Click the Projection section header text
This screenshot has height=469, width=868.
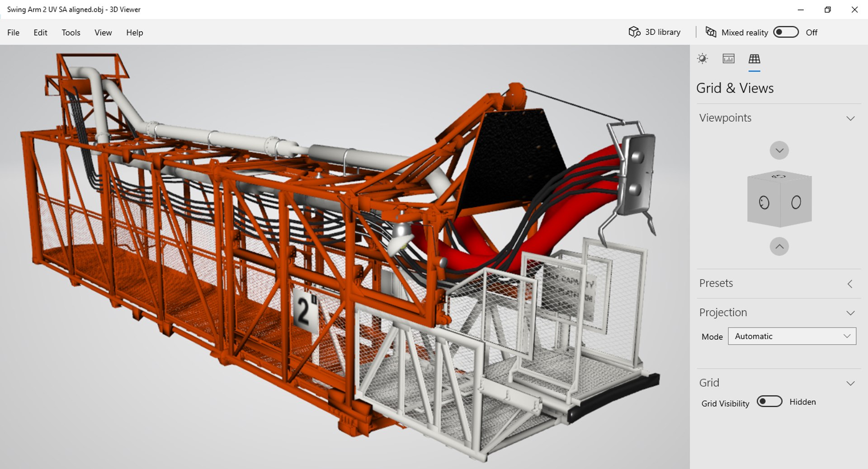723,313
